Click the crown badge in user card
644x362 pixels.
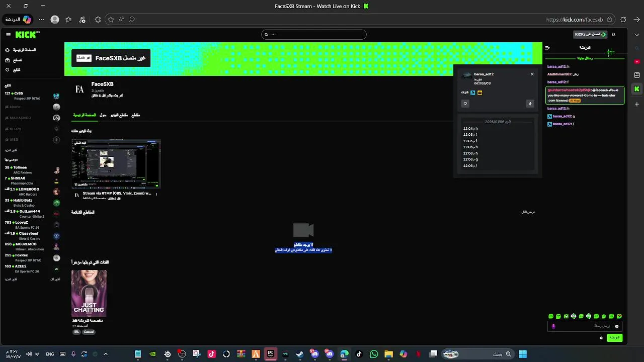pyautogui.click(x=479, y=93)
